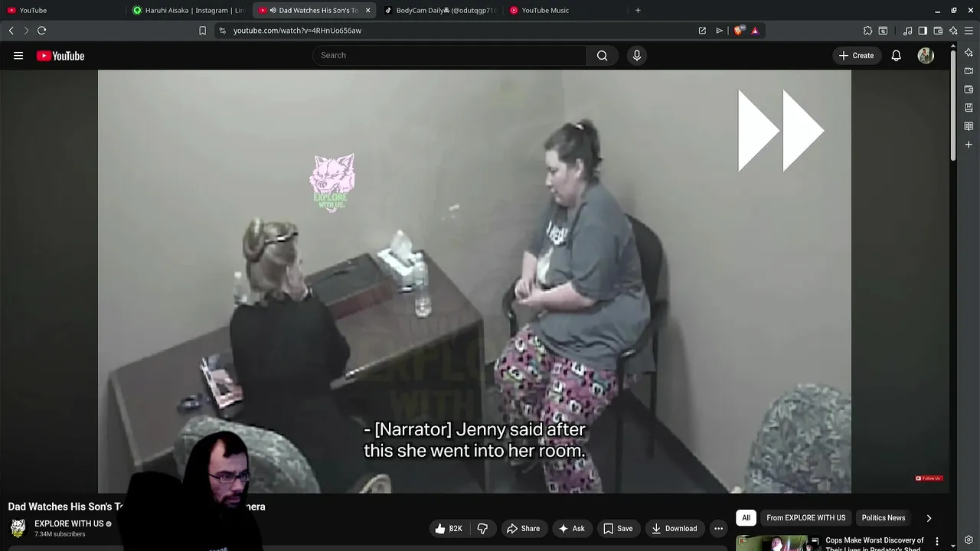Open browser extensions puzzle icon
Image resolution: width=980 pixels, height=551 pixels.
coord(867,31)
